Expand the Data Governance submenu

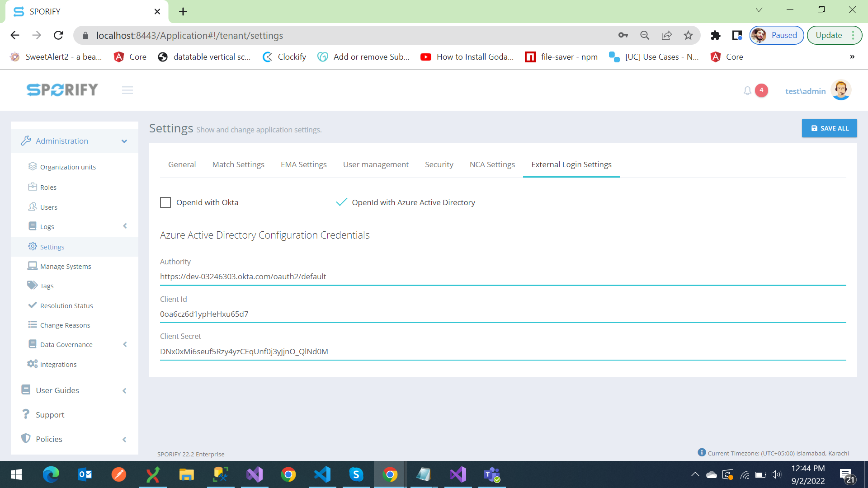click(125, 344)
